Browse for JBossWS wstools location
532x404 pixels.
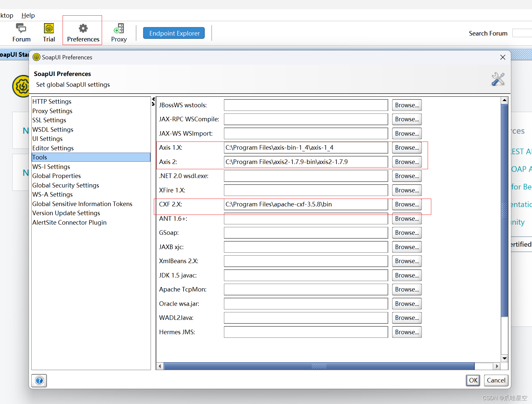pyautogui.click(x=407, y=105)
